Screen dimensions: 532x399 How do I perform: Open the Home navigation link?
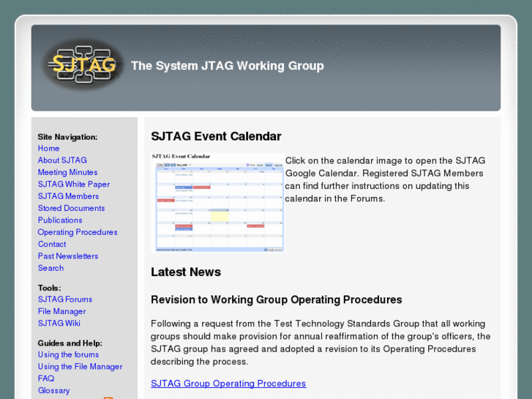tap(48, 149)
